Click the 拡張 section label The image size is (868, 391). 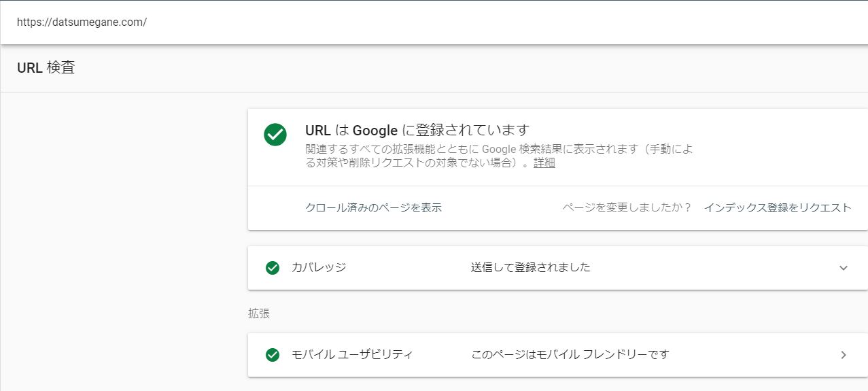259,314
